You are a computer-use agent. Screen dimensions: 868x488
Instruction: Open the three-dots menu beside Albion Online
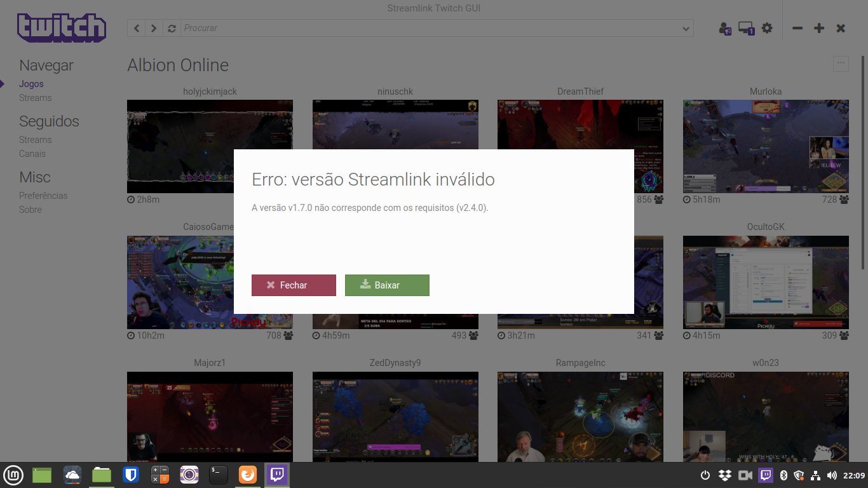(x=841, y=64)
